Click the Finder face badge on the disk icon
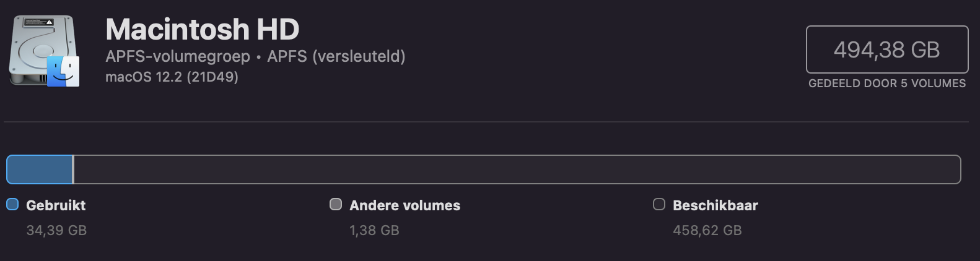Image resolution: width=980 pixels, height=261 pixels. 63,71
